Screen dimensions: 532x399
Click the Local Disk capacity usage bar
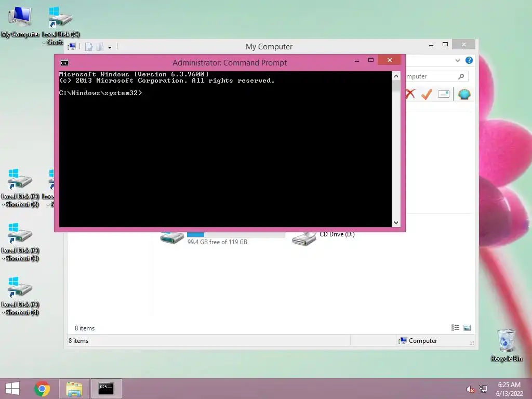click(x=236, y=234)
